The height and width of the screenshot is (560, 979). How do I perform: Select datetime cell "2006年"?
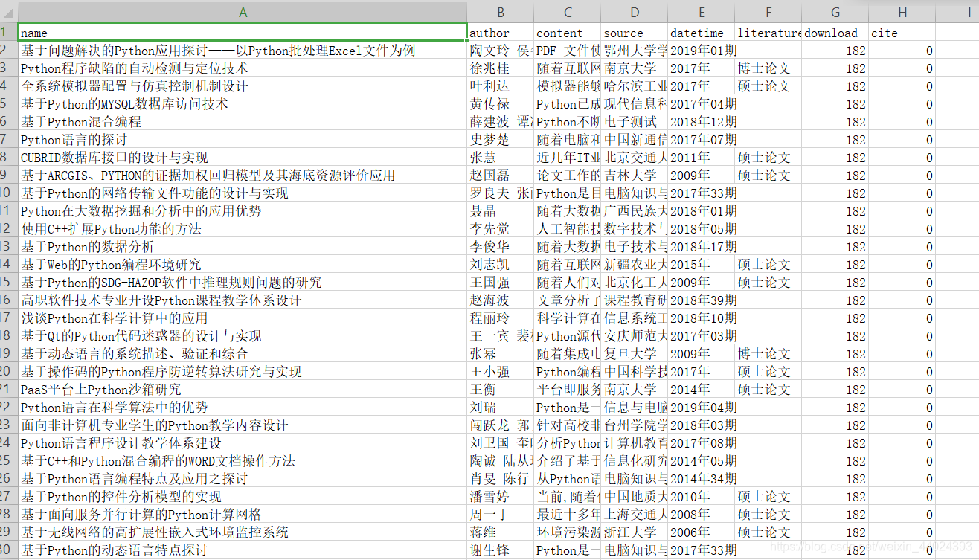click(x=702, y=532)
